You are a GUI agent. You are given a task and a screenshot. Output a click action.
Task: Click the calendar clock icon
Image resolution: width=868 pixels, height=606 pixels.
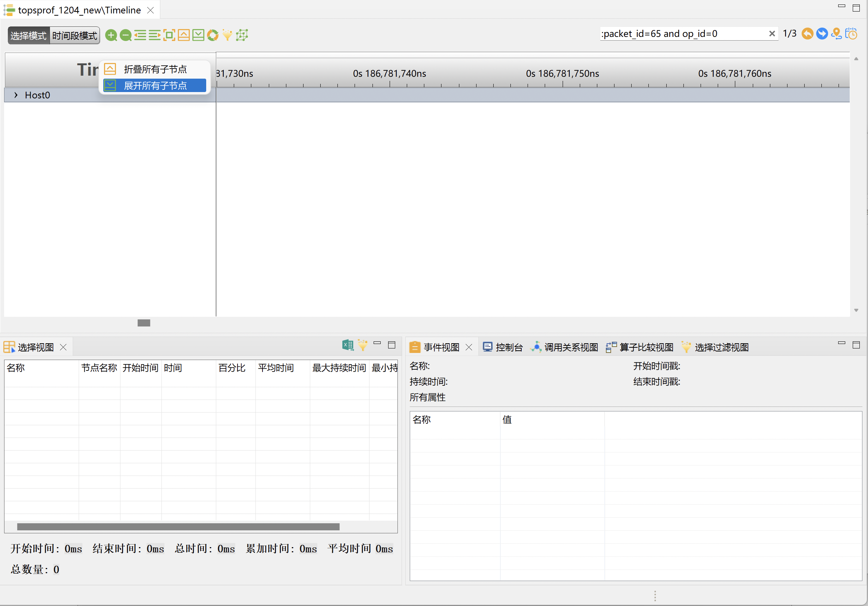pyautogui.click(x=851, y=34)
